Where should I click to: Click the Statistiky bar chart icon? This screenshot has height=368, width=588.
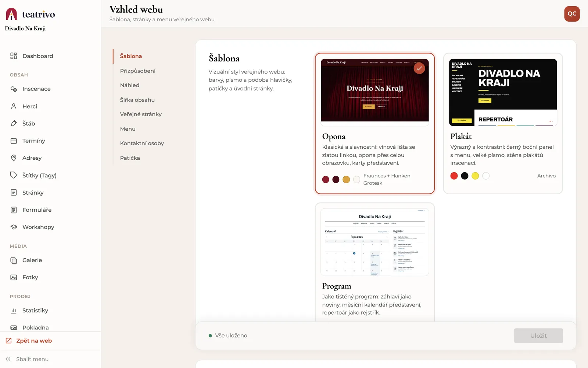click(14, 311)
